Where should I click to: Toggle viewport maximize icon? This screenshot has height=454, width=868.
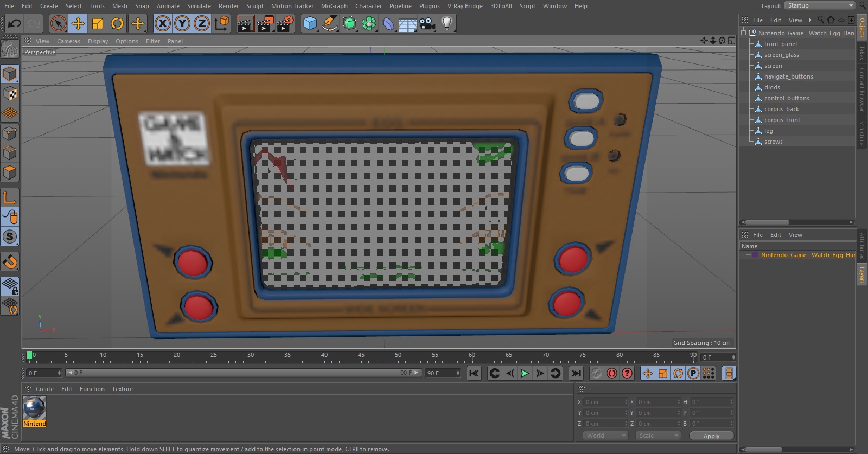731,41
